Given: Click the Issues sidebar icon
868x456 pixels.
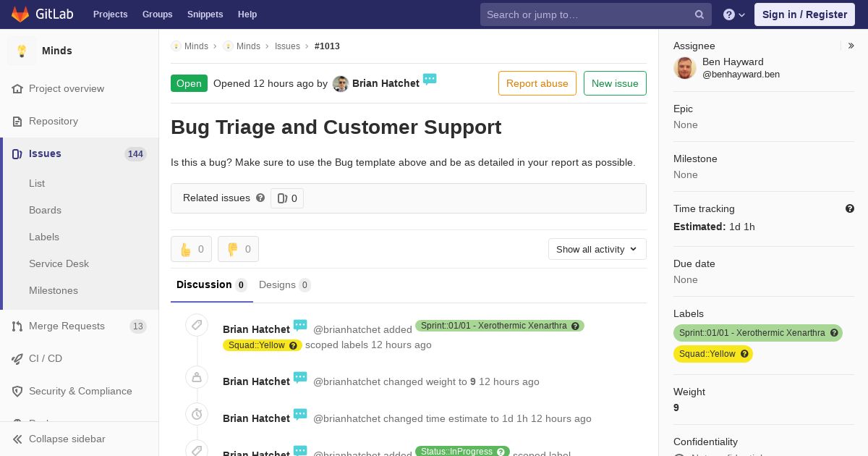Looking at the screenshot, I should (x=17, y=153).
